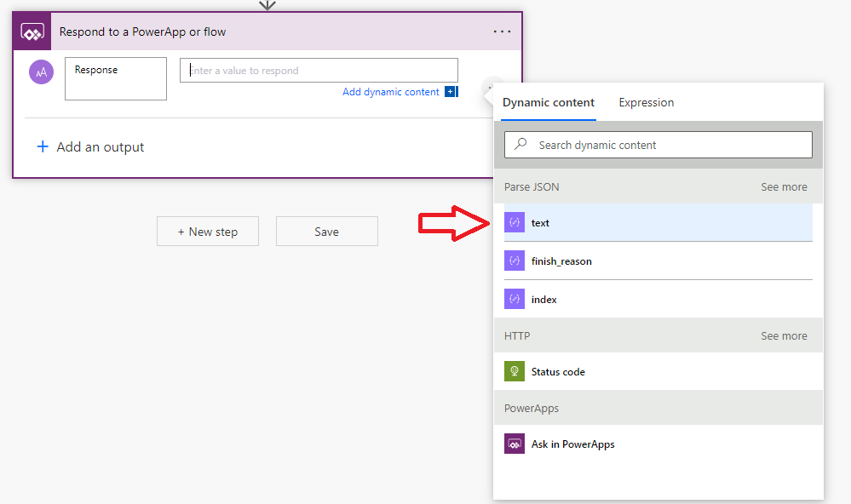Switch to the Dynamic content tab
The height and width of the screenshot is (504, 851).
click(548, 102)
